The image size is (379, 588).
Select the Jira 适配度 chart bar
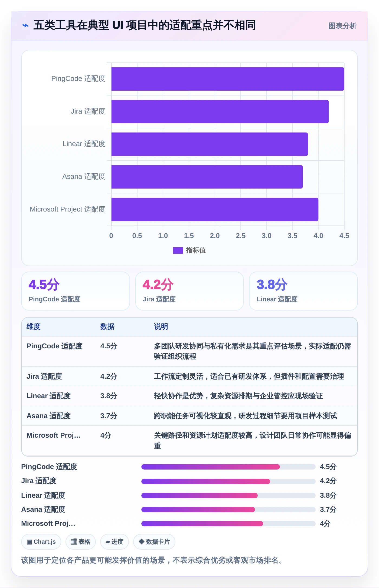[x=220, y=111]
